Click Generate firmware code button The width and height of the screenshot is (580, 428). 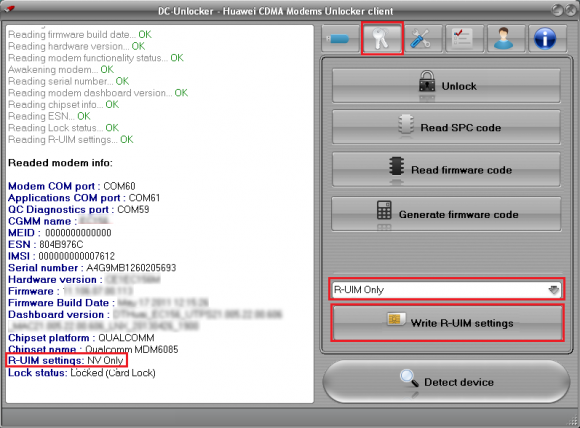tap(446, 214)
